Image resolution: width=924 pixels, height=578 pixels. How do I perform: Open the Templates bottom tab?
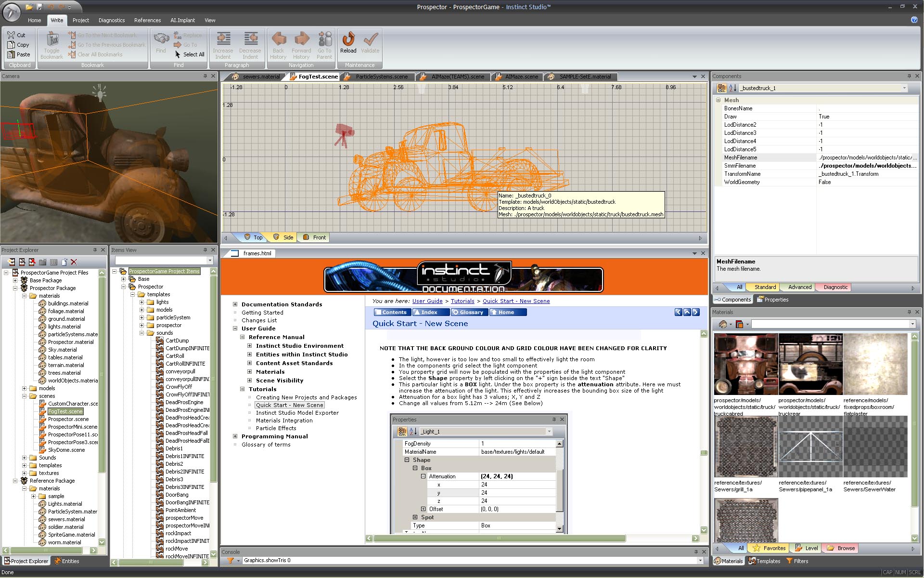(x=765, y=561)
